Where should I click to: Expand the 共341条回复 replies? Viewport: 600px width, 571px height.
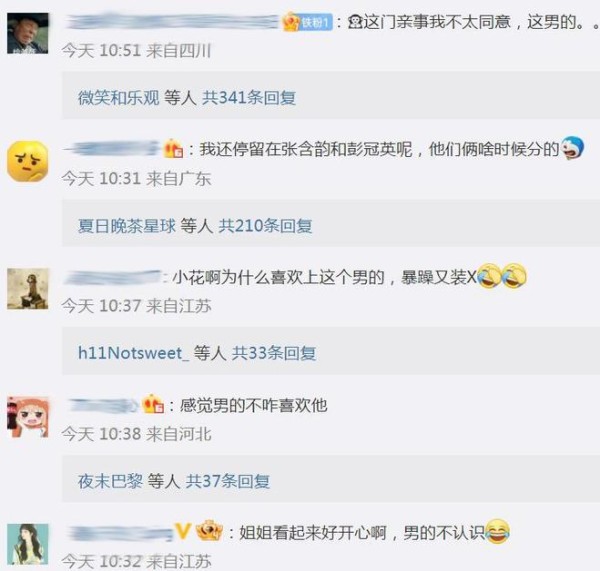[x=249, y=98]
